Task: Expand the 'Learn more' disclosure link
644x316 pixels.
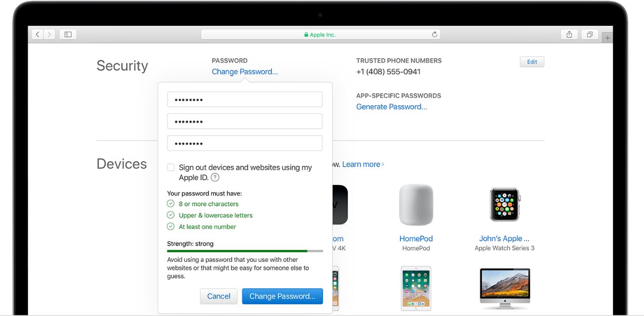Action: tap(361, 164)
